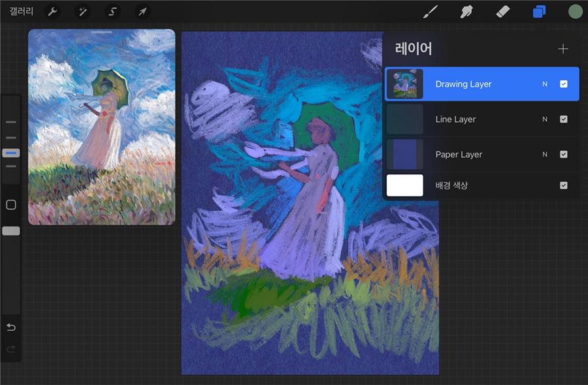Open the Layers panel icon
588x385 pixels.
pyautogui.click(x=539, y=11)
